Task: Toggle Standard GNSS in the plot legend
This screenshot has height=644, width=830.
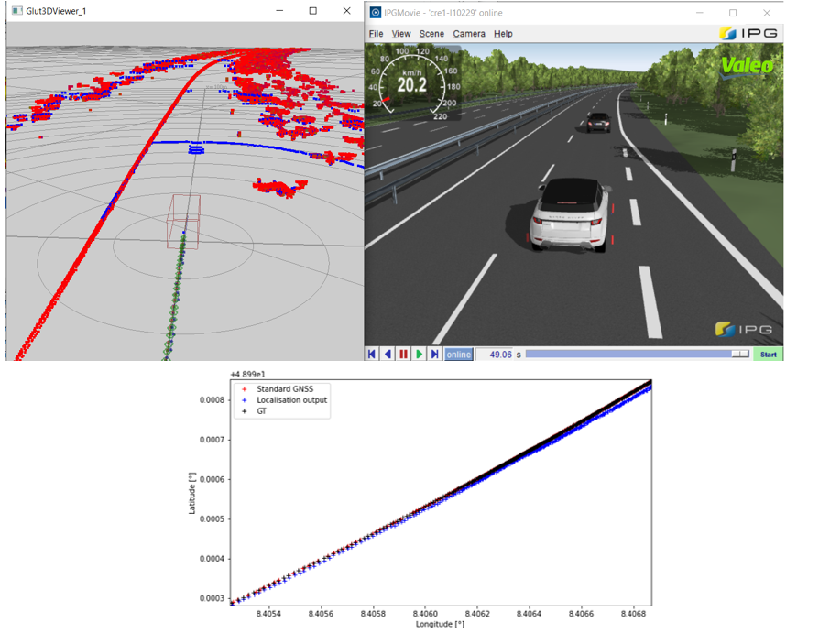Action: point(286,387)
